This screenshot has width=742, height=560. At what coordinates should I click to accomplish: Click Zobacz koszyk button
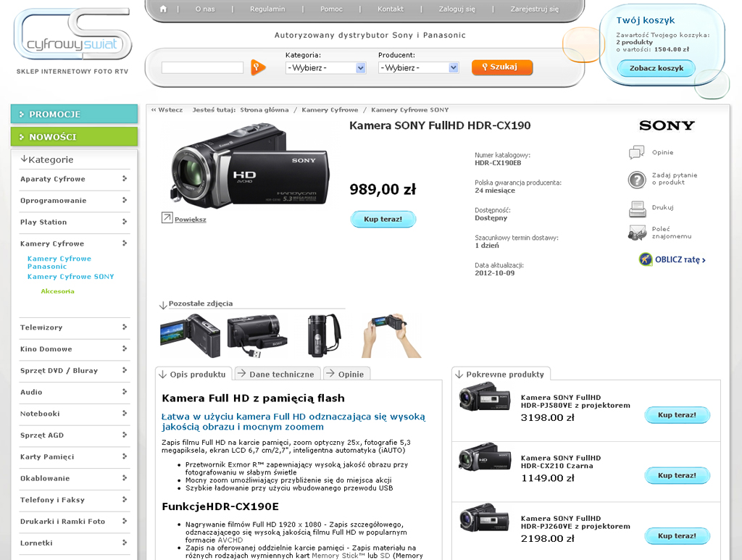(x=656, y=68)
